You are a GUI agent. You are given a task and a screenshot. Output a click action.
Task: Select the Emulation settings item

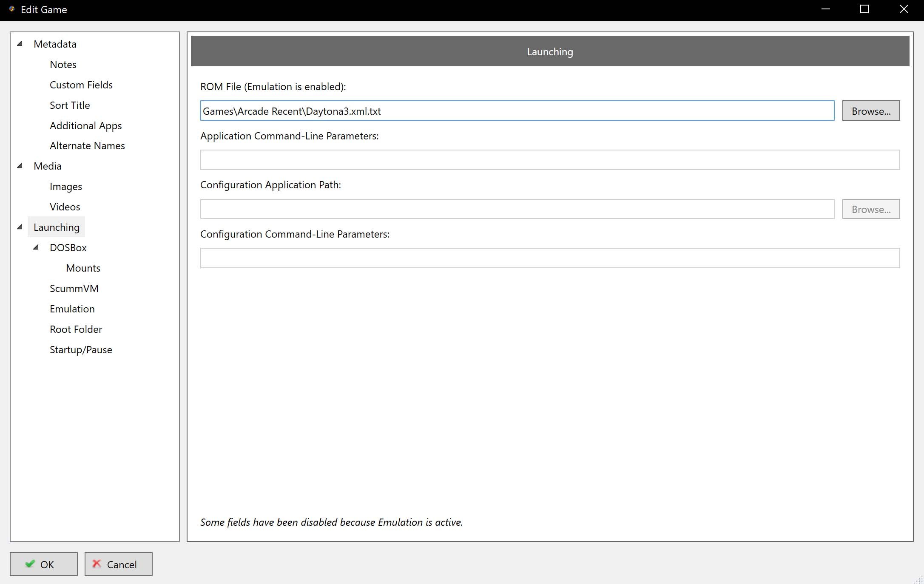(x=72, y=309)
